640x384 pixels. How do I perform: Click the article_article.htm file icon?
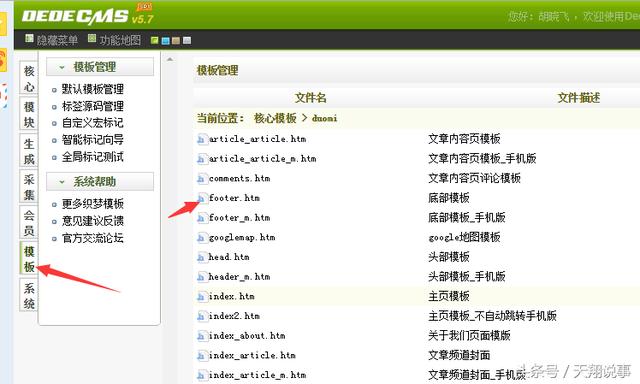(201, 140)
